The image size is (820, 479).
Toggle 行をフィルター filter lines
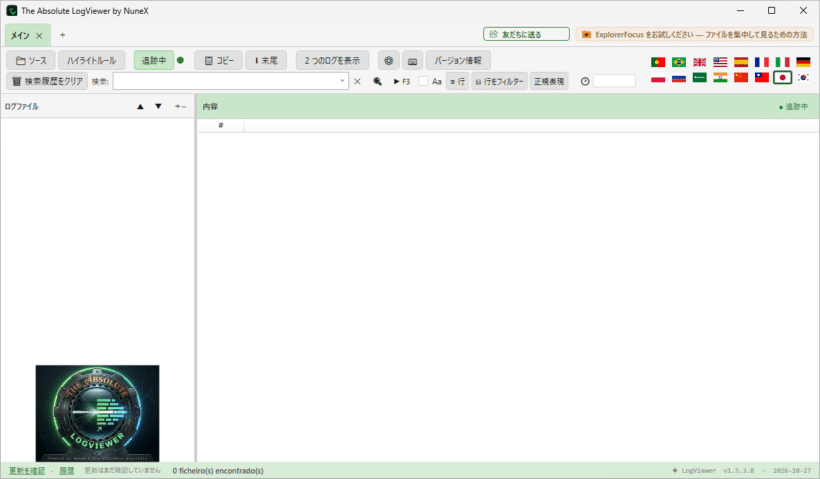[499, 81]
